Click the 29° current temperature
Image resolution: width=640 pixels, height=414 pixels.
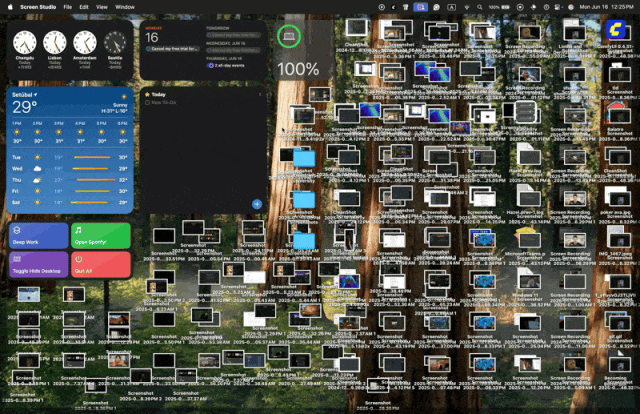tap(24, 107)
